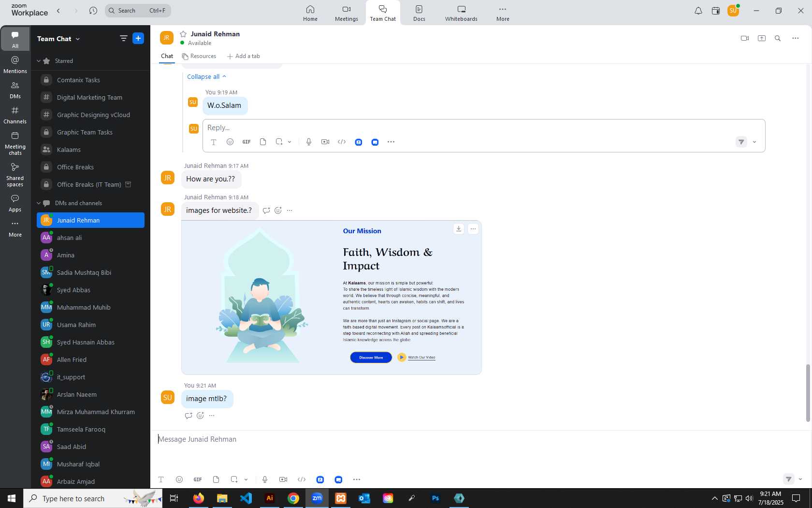812x508 pixels.
Task: Collapse the DMs and channels section
Action: pos(39,203)
